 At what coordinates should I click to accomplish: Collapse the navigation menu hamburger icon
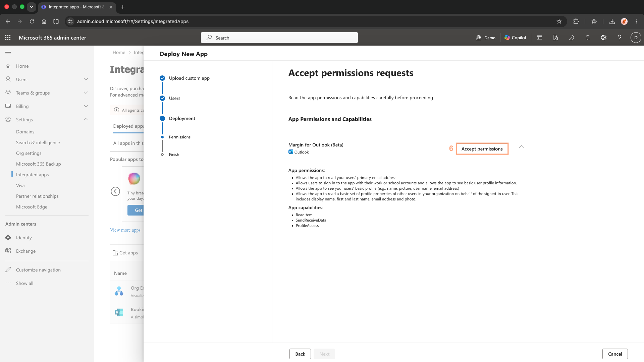point(8,52)
